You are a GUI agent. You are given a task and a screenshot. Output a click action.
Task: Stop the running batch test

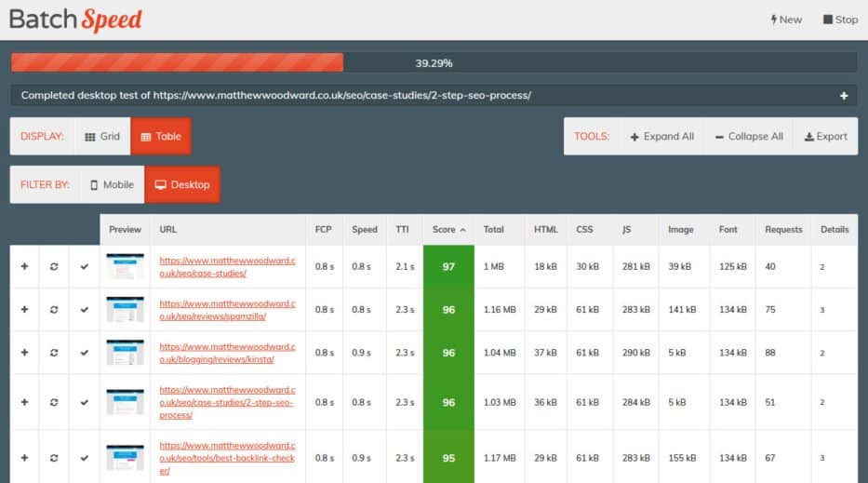click(x=840, y=20)
